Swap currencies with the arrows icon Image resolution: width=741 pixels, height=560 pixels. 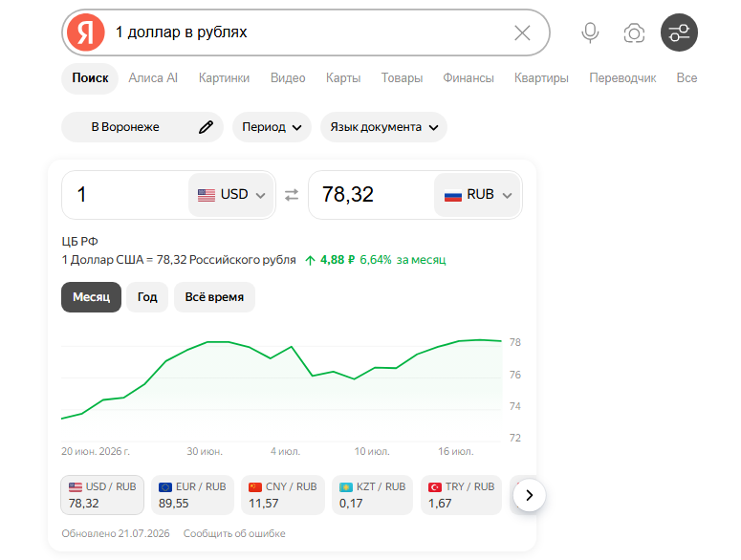pos(292,195)
